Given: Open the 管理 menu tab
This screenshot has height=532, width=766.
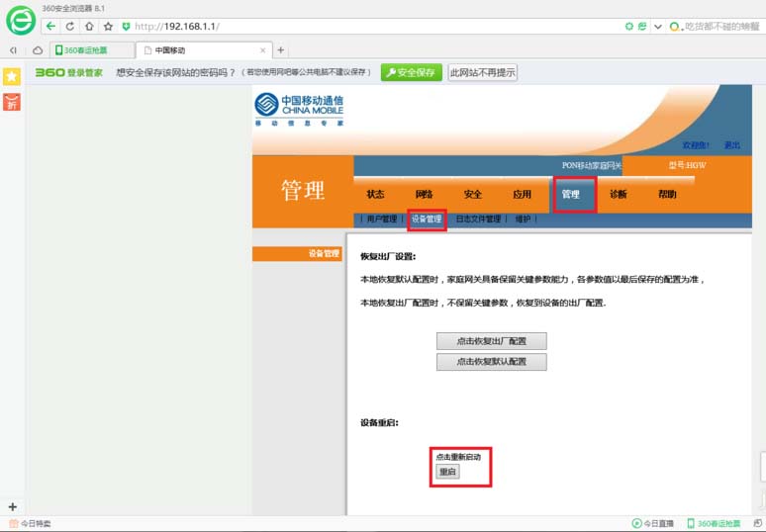Looking at the screenshot, I should coord(574,194).
